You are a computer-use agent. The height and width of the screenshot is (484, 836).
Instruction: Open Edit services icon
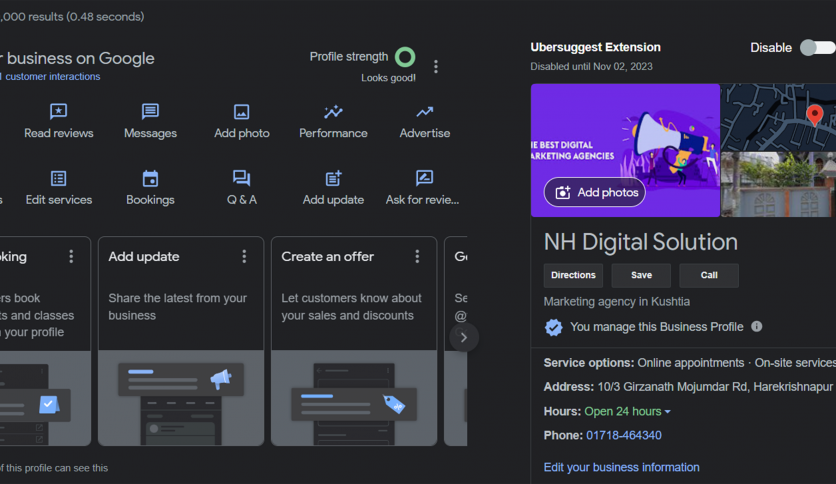[x=59, y=179]
